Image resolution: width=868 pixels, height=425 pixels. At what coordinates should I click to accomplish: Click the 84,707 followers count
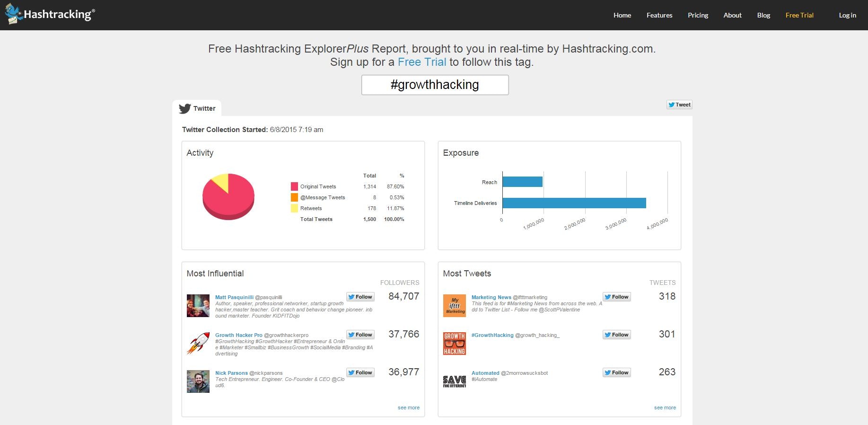(x=403, y=296)
